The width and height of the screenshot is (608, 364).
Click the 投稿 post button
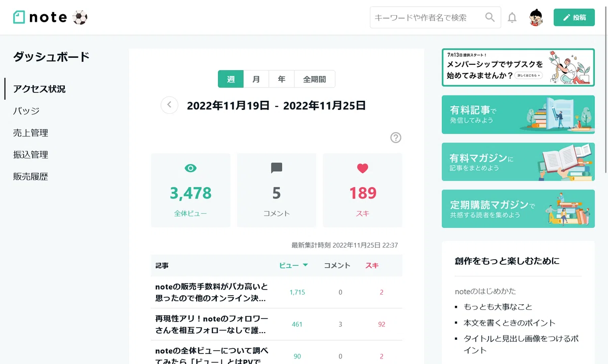tap(574, 17)
